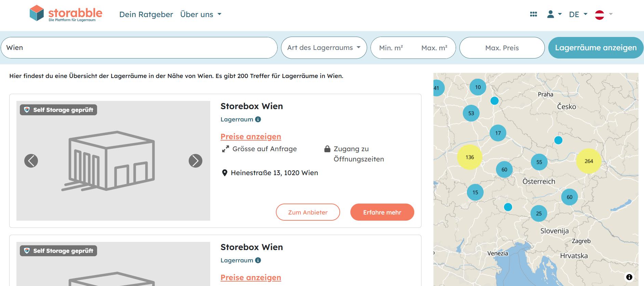The image size is (644, 286).
Task: Click single map marker below Česko label
Action: click(558, 140)
